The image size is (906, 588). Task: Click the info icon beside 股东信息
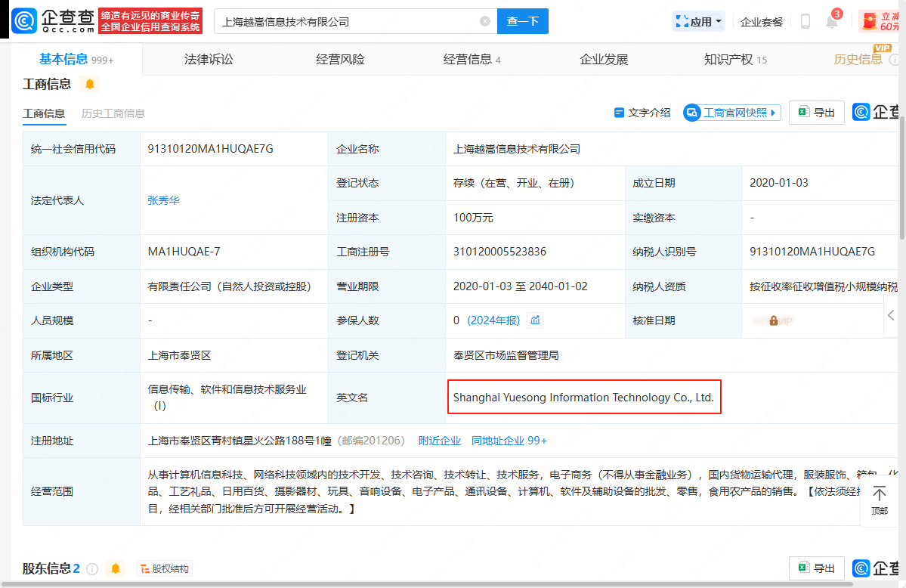coord(92,569)
